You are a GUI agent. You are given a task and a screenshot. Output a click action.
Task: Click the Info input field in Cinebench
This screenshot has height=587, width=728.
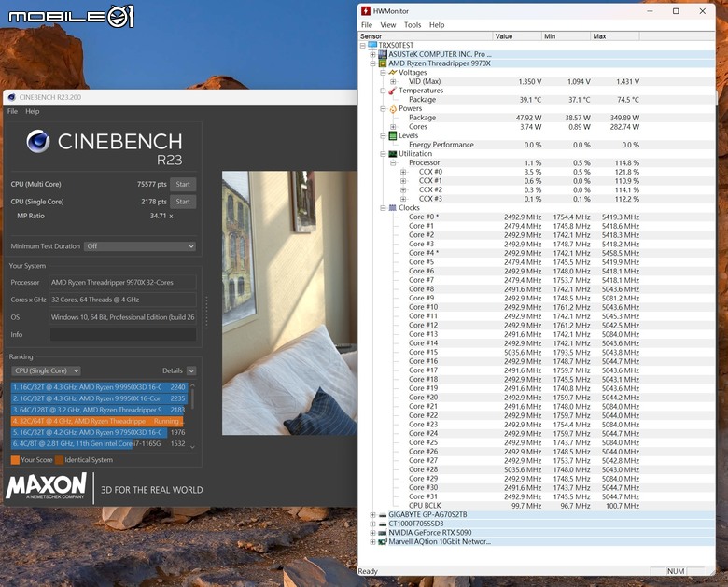[123, 335]
